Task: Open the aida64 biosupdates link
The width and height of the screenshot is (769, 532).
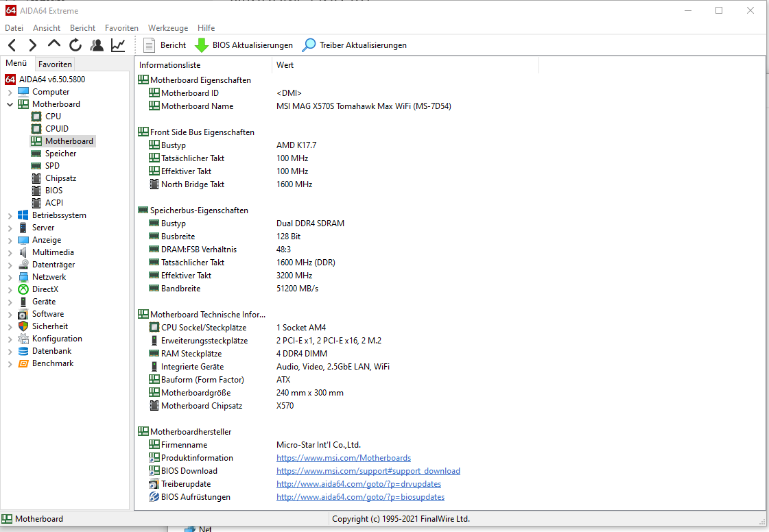Action: click(360, 497)
